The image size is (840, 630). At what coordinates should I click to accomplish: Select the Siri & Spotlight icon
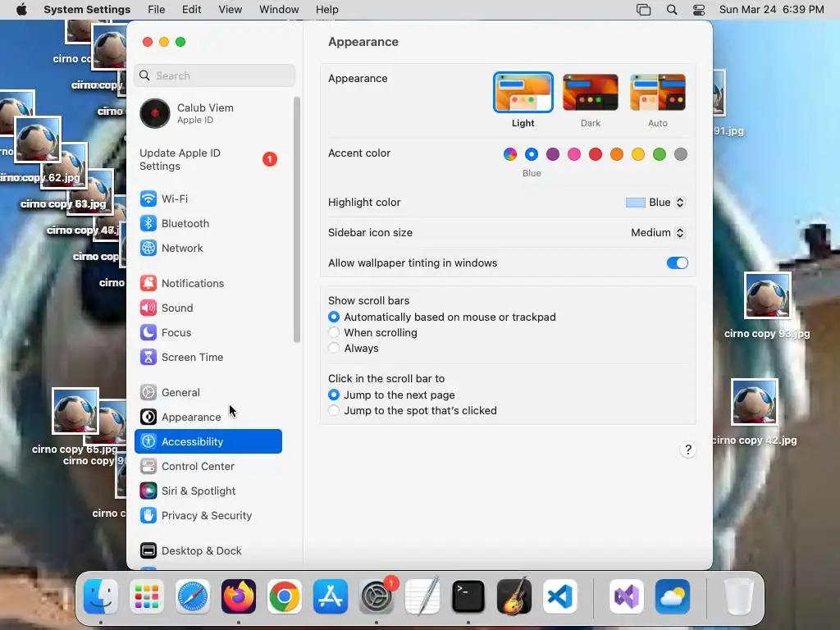tap(148, 491)
